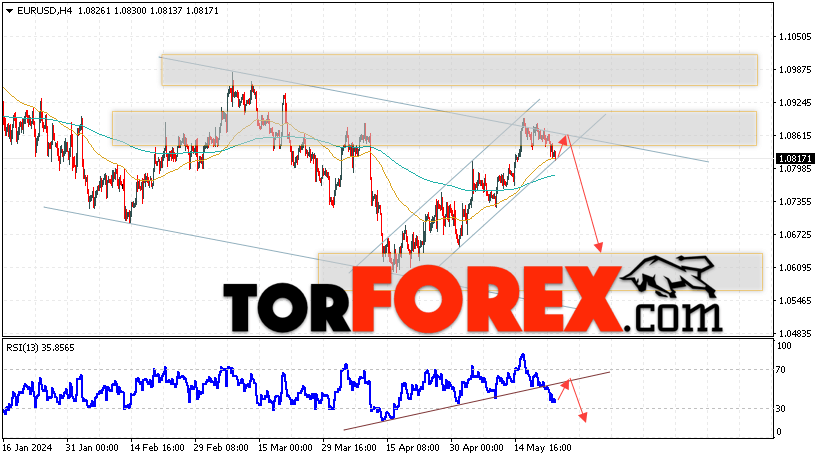Click the 14 May 16:00 time label
819x459 pixels.
click(x=542, y=448)
